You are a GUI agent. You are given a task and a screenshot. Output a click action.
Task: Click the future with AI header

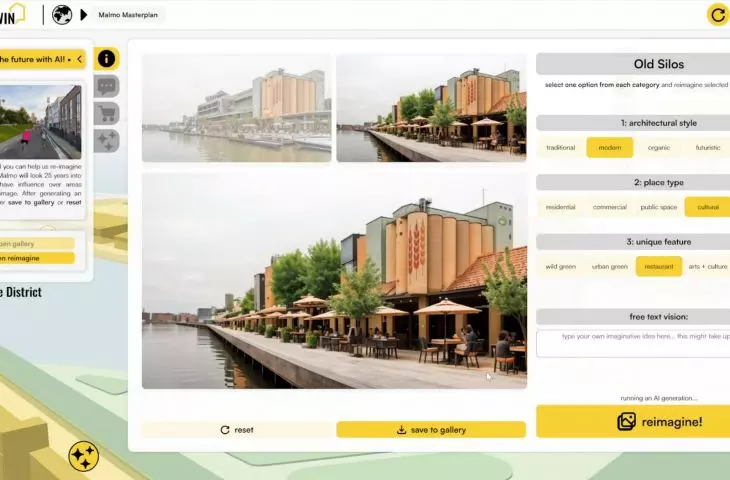(43, 59)
